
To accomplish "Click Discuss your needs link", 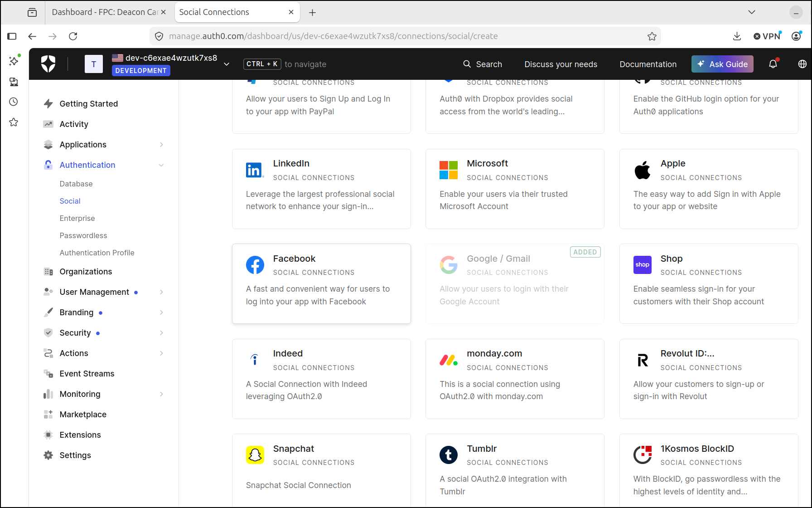I will click(x=561, y=64).
